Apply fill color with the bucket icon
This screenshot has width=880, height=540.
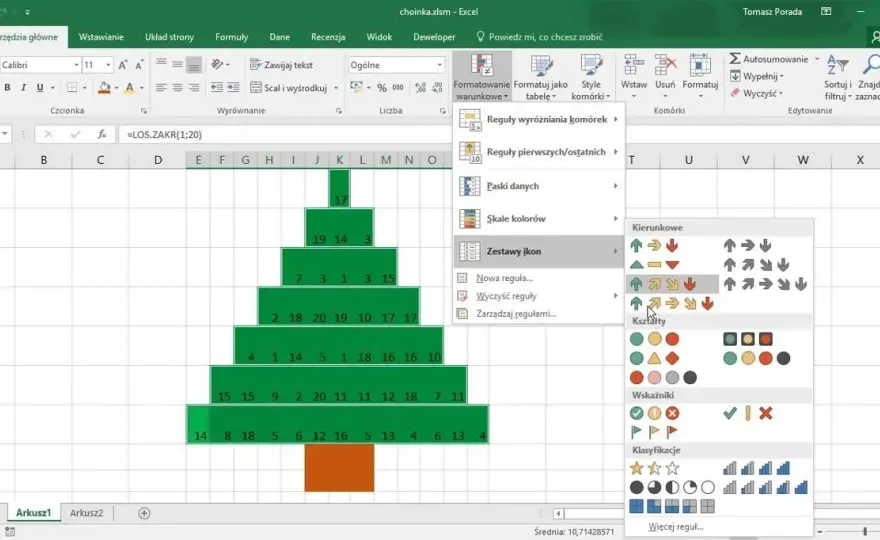(104, 88)
